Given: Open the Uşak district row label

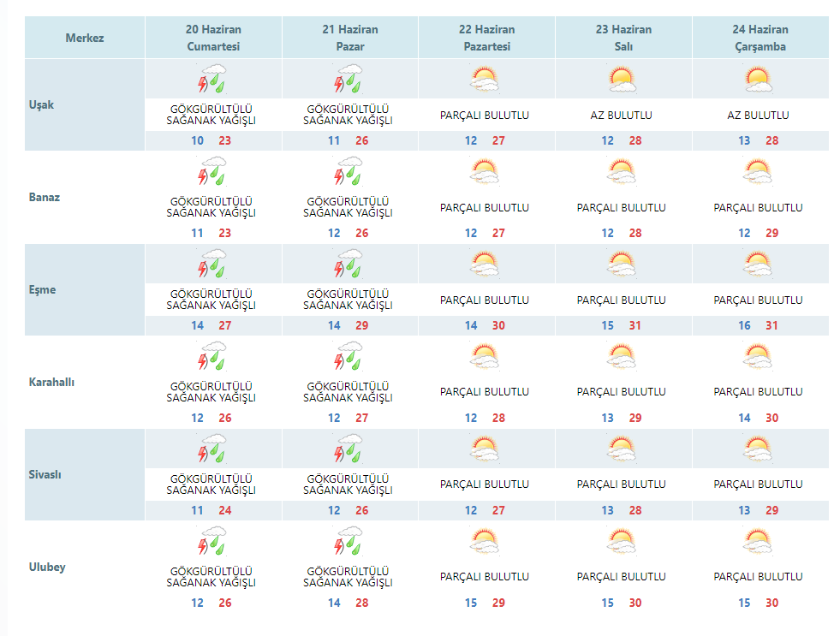Looking at the screenshot, I should (x=41, y=105).
